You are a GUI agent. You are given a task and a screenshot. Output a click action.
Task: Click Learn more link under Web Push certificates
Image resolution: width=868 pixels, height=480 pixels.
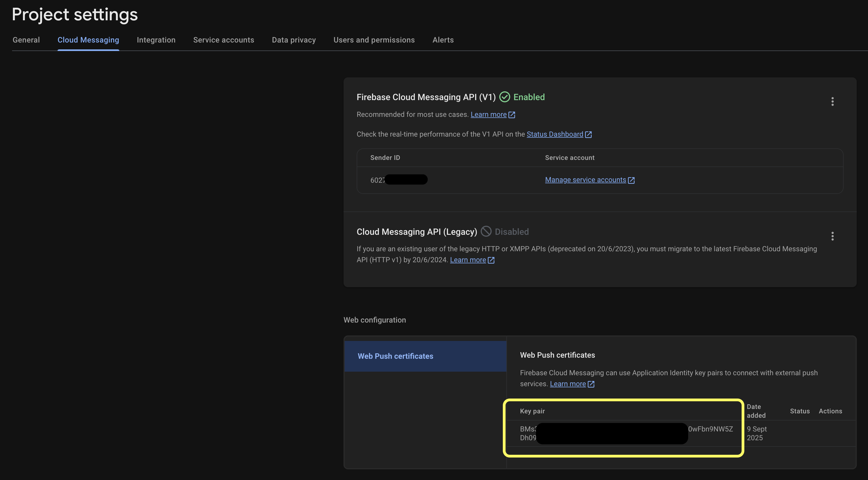pos(568,384)
